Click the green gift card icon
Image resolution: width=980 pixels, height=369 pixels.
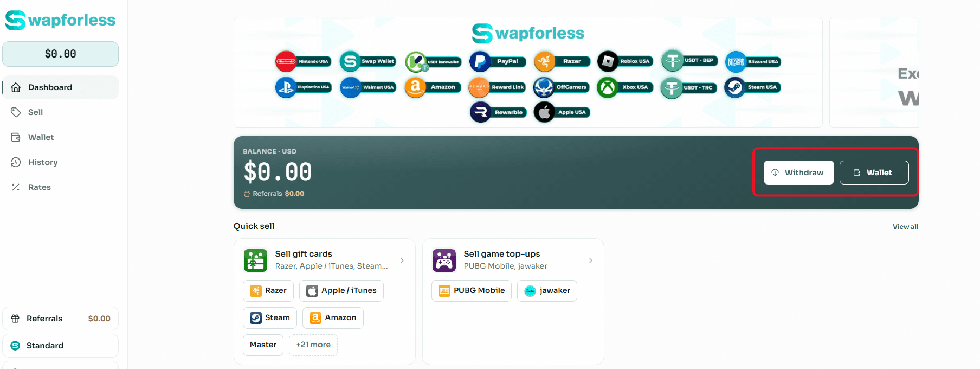255,260
